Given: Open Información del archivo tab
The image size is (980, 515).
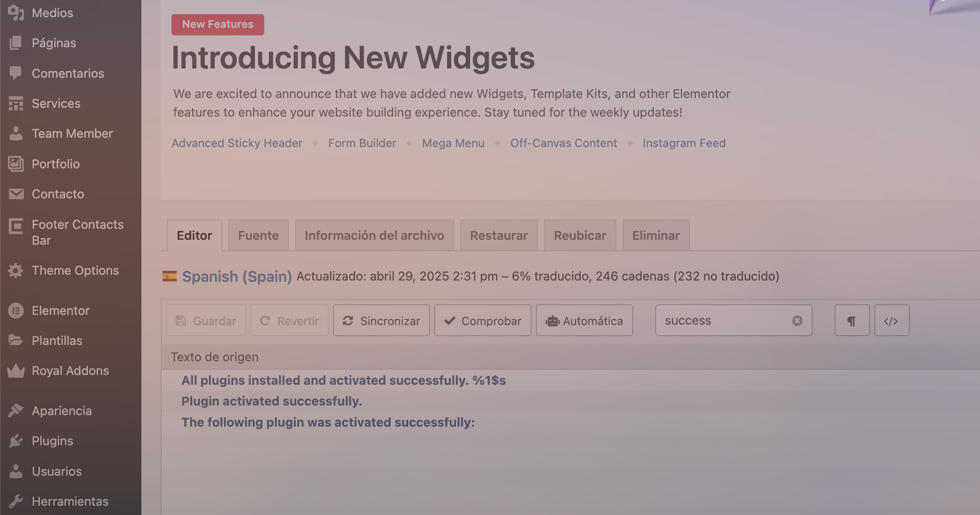Looking at the screenshot, I should tap(374, 235).
